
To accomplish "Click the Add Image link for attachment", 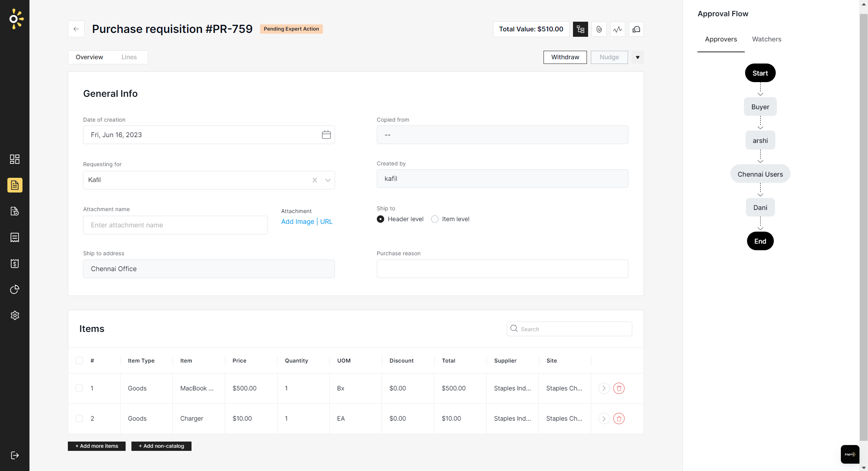I will click(297, 222).
